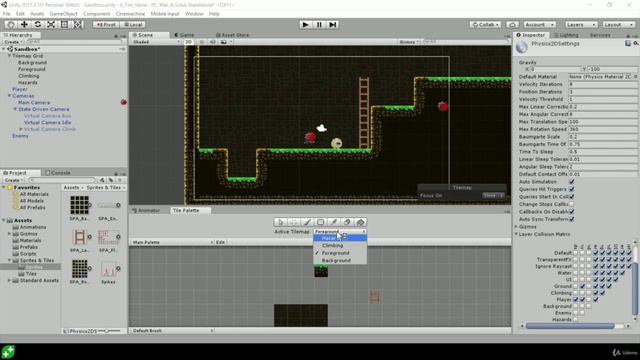Image resolution: width=640 pixels, height=360 pixels.
Task: Click the ladder tile in the palette
Action: (375, 297)
